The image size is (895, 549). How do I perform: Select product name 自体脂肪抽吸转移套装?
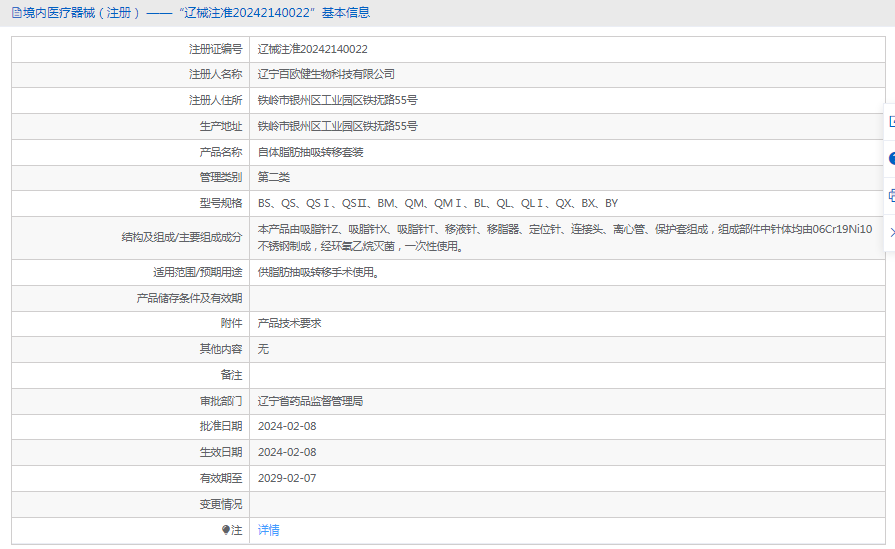point(311,152)
